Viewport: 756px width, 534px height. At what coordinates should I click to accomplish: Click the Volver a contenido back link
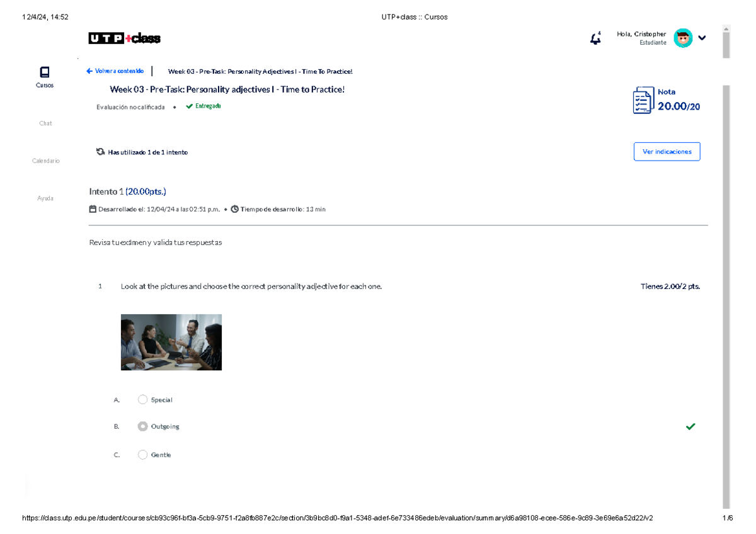coord(115,71)
